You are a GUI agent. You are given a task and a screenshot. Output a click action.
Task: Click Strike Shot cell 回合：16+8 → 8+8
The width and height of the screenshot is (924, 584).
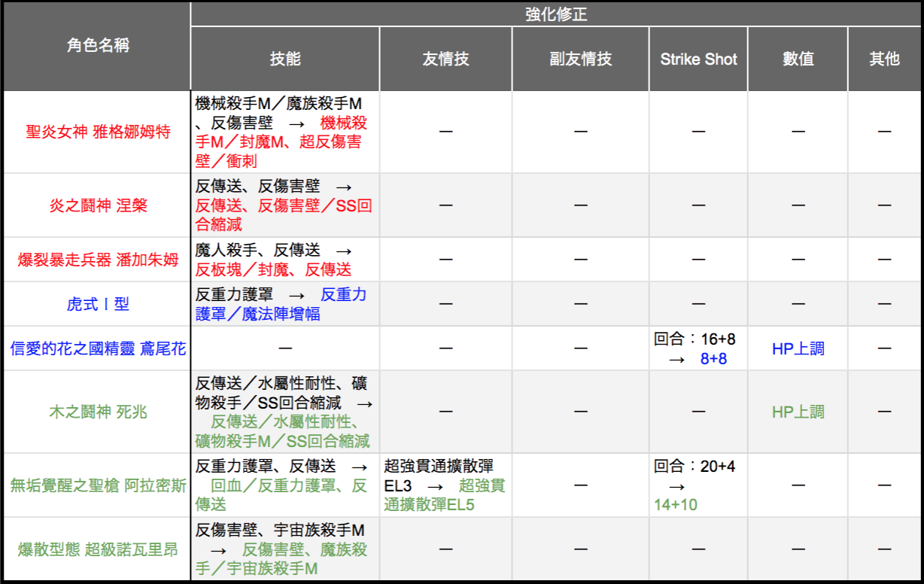point(698,348)
